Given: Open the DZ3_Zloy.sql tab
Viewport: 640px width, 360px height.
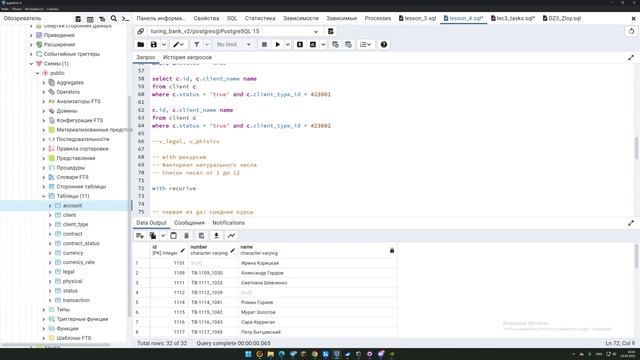Looking at the screenshot, I should pyautogui.click(x=562, y=18).
